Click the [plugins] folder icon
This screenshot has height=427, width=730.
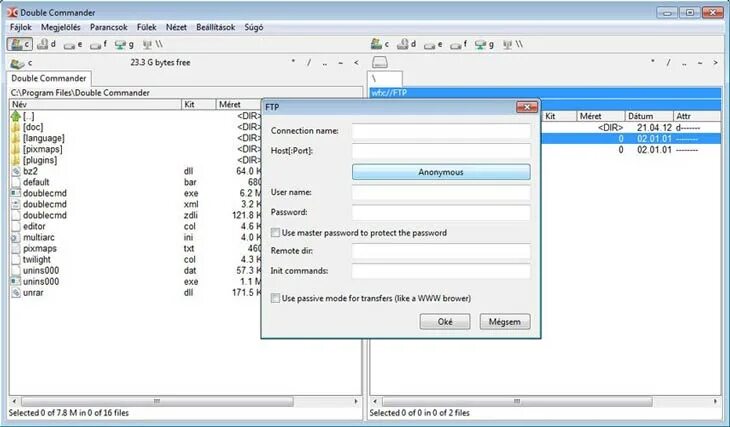pyautogui.click(x=16, y=160)
